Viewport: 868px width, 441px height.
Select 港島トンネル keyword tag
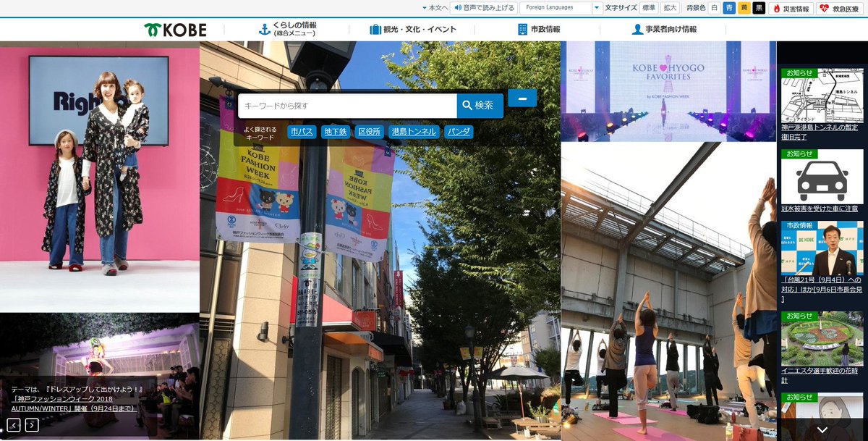pos(413,132)
